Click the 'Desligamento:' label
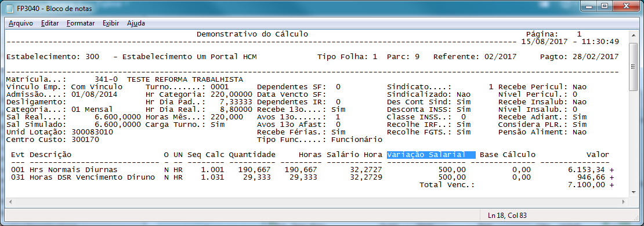The height and width of the screenshot is (226, 644). coord(36,102)
